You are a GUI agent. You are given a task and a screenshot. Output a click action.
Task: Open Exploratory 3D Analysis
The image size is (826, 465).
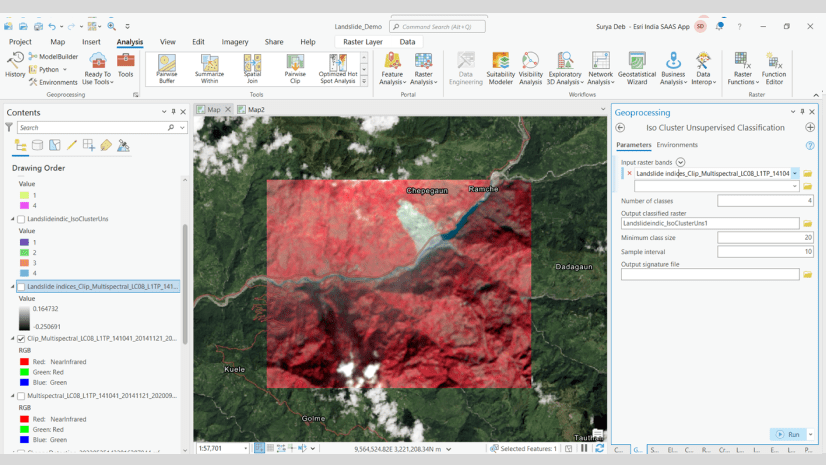pos(565,68)
